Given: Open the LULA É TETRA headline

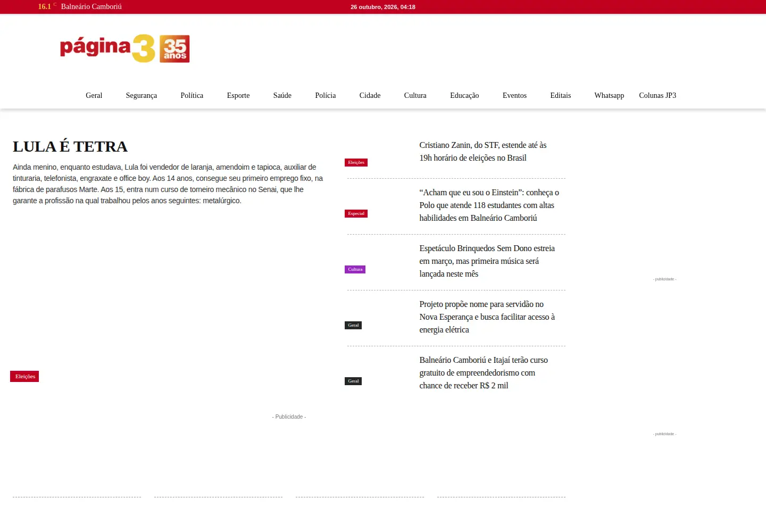Looking at the screenshot, I should (70, 147).
